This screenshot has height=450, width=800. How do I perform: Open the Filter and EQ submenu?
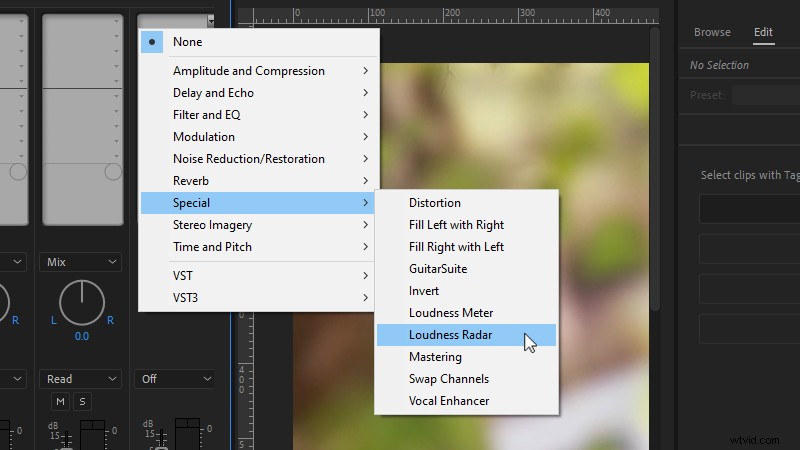(x=259, y=115)
